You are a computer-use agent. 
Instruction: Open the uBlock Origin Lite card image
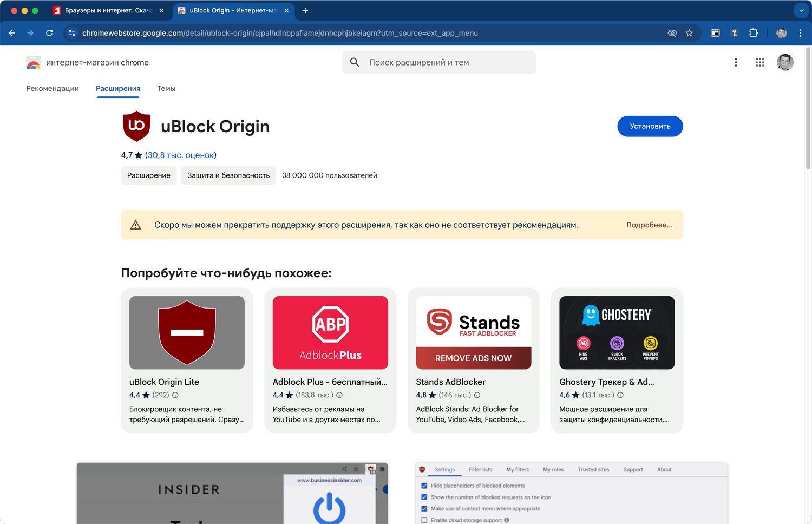click(187, 333)
